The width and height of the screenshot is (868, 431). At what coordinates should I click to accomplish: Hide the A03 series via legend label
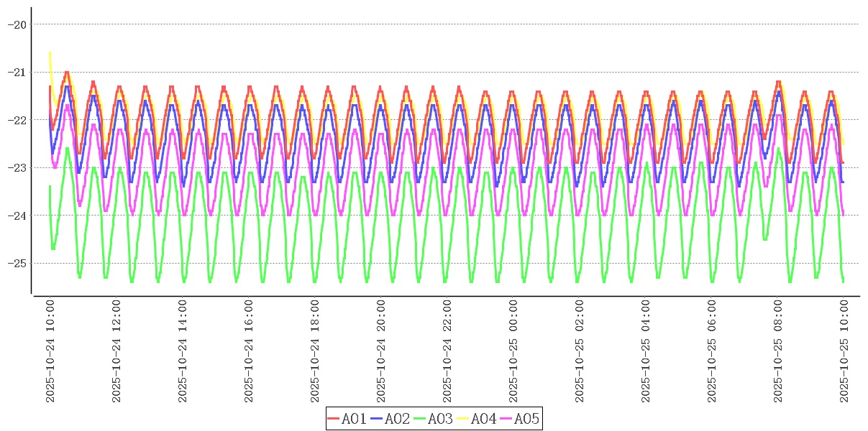click(440, 419)
